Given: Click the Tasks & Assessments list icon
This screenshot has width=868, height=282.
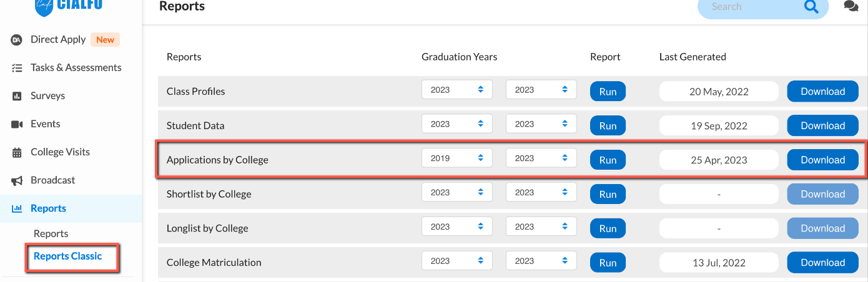Looking at the screenshot, I should click(17, 68).
